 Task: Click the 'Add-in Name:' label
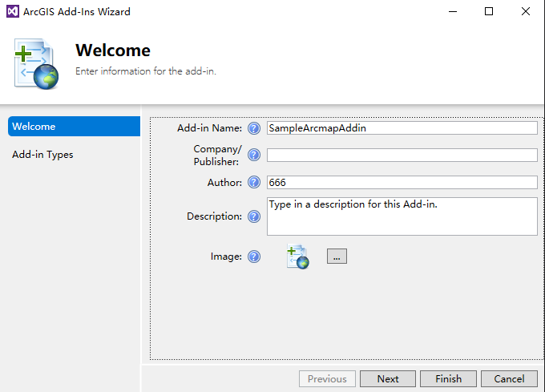coord(210,128)
